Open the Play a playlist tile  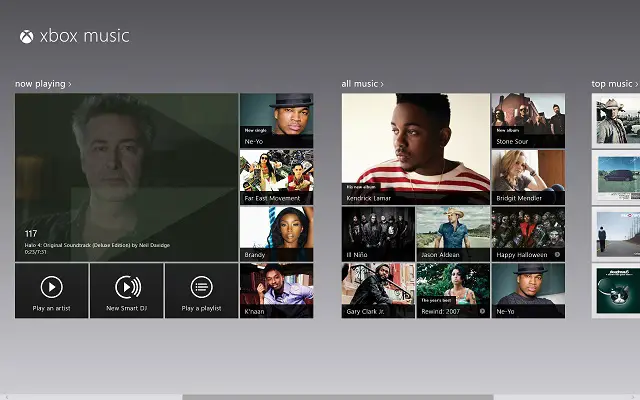coord(202,291)
